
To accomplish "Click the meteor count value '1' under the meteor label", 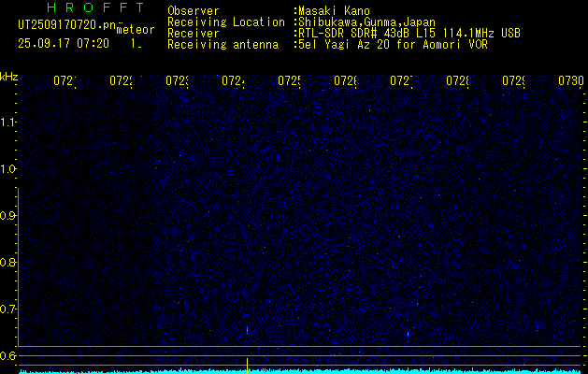I will coord(133,44).
